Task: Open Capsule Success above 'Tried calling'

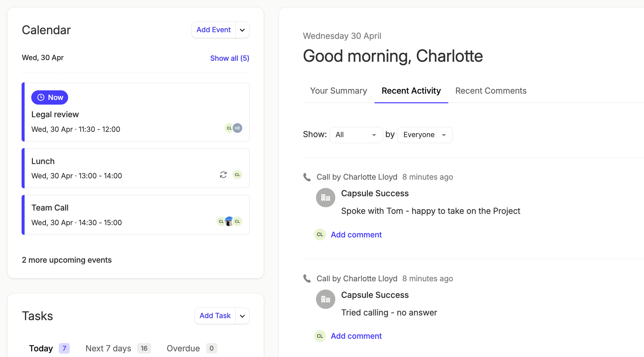Action: tap(375, 295)
